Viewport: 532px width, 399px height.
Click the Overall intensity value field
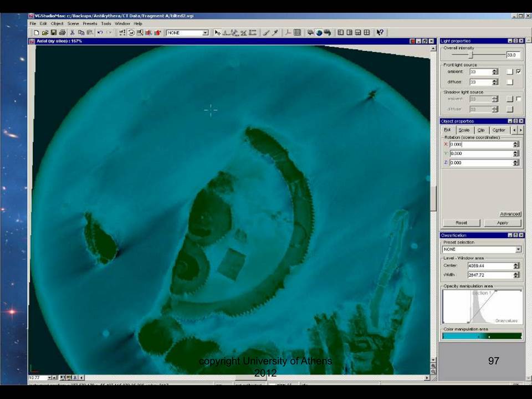point(513,55)
